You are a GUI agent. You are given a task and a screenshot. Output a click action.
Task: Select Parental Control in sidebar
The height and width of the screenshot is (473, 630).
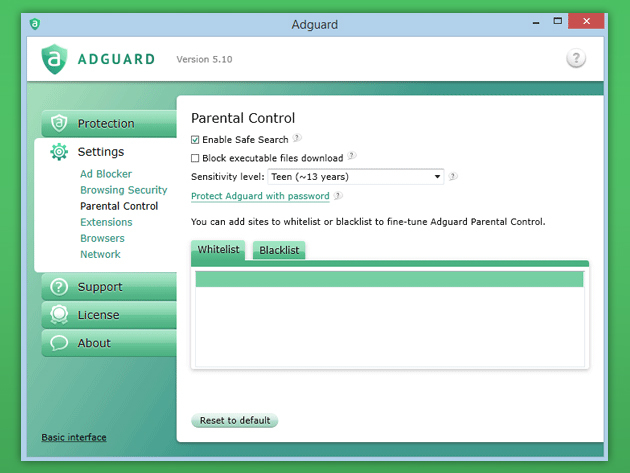[x=119, y=206]
